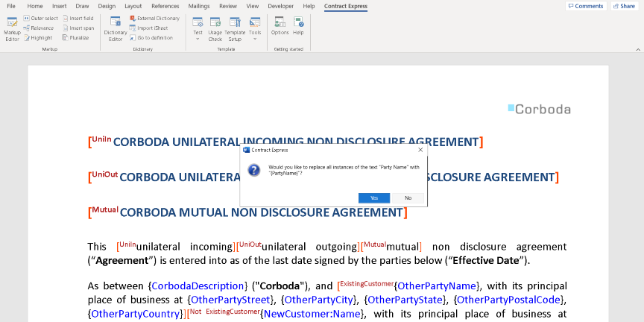Click Yes to replace all instances
Image resolution: width=644 pixels, height=322 pixels.
point(374,198)
